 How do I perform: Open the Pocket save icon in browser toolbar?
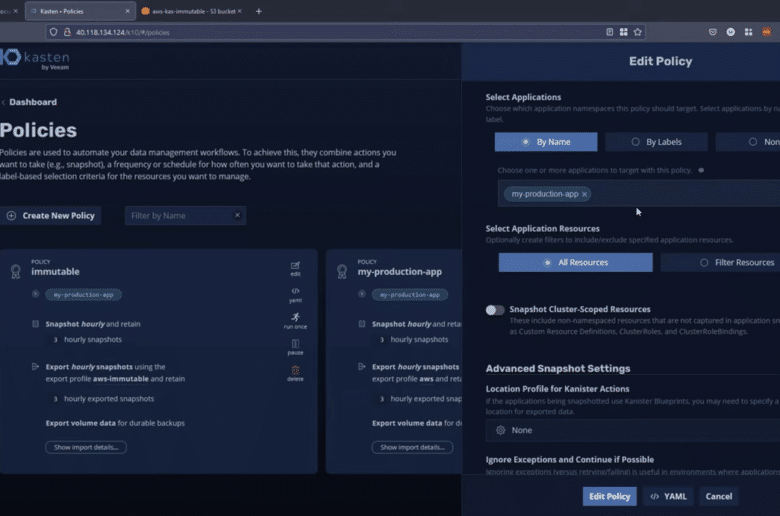712,32
